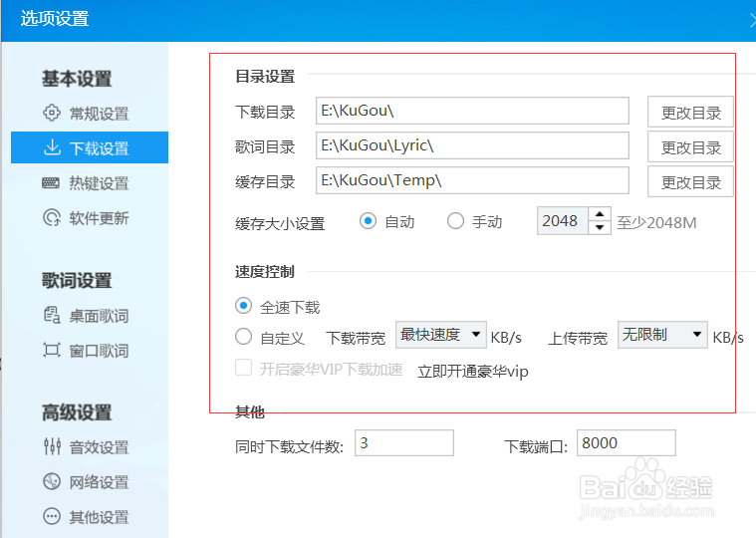The width and height of the screenshot is (756, 538).
Task: Click the keyboard icon beside 热键设置
Action: (x=51, y=182)
